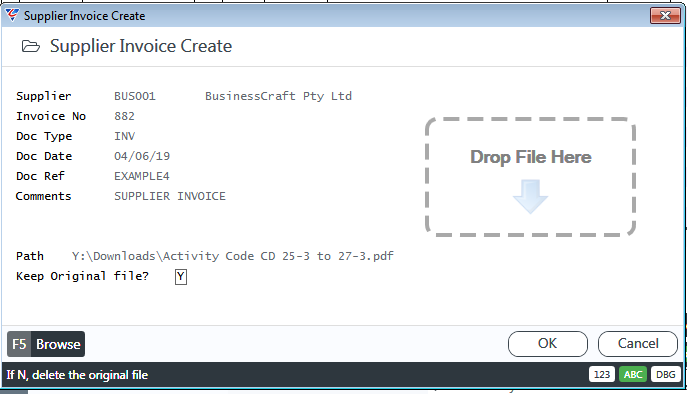687x394 pixels.
Task: Select the supplier code BUS001
Action: tap(135, 96)
